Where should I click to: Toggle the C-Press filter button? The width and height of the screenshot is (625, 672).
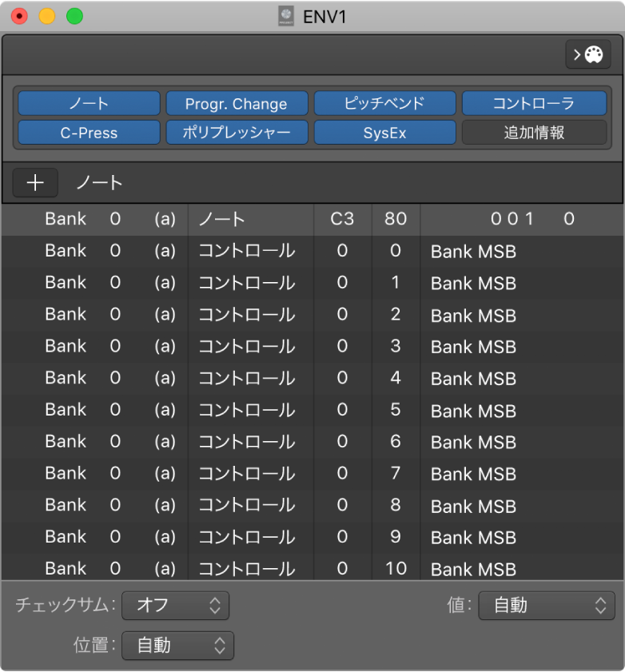coord(89,133)
